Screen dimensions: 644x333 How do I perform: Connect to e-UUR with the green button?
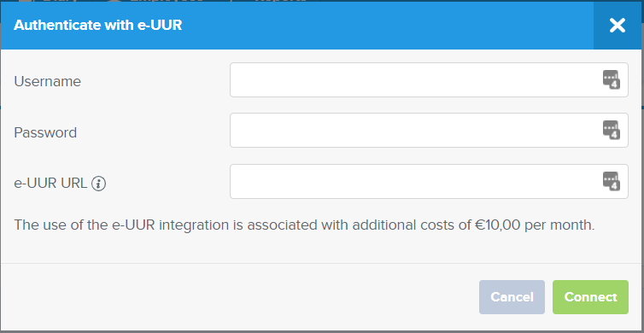pos(590,297)
